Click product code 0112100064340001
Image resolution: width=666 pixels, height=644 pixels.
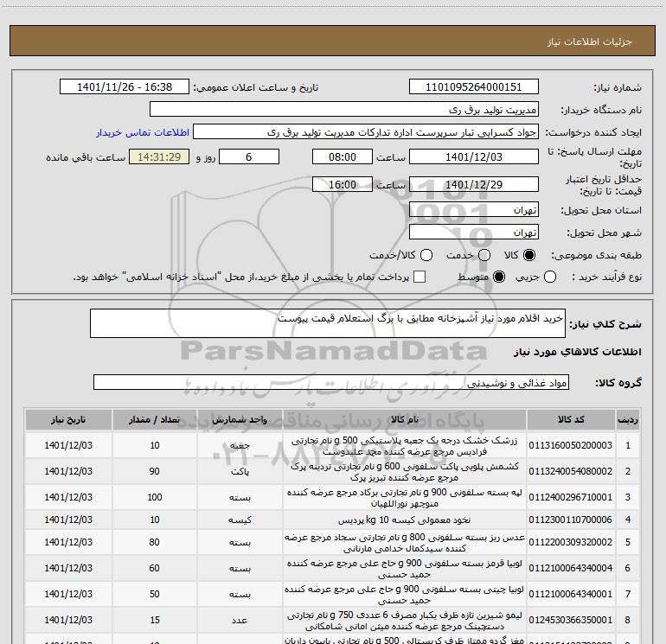(x=571, y=594)
